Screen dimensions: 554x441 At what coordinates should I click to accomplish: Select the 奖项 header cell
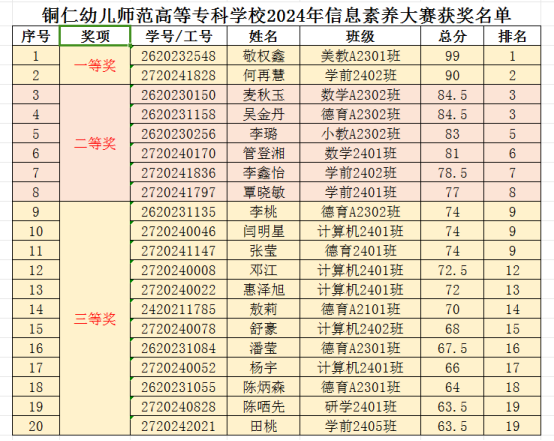click(95, 36)
